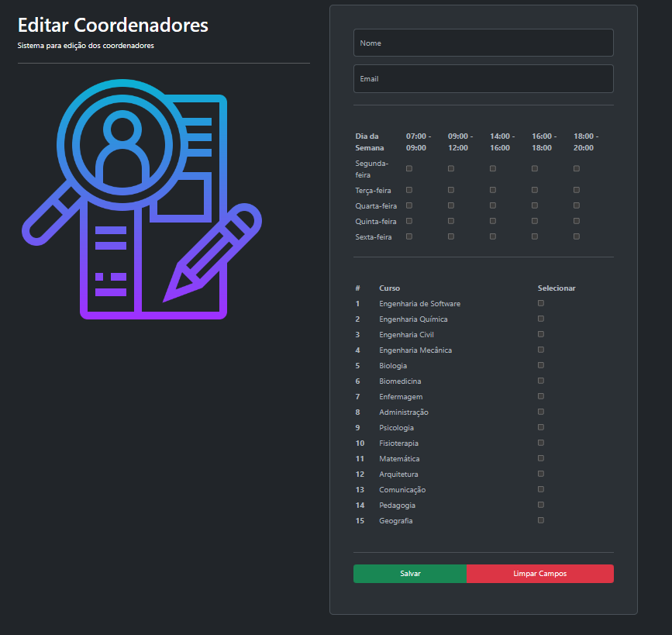Viewport: 672px width, 635px height.
Task: Check Quinta-feira 16:00 - 18:00 slot
Action: (x=535, y=220)
